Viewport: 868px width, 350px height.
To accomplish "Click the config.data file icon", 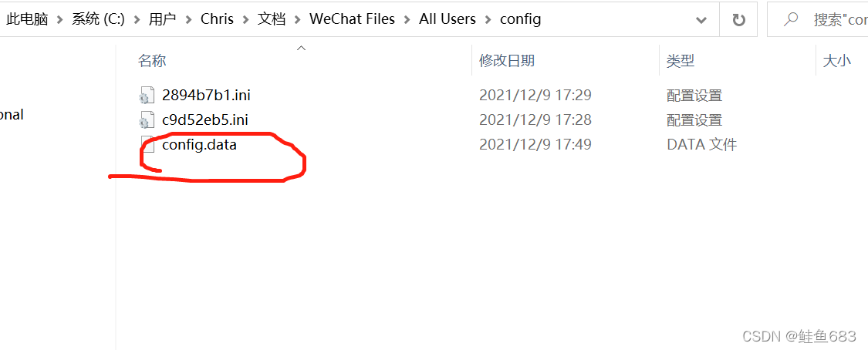I will pos(146,145).
